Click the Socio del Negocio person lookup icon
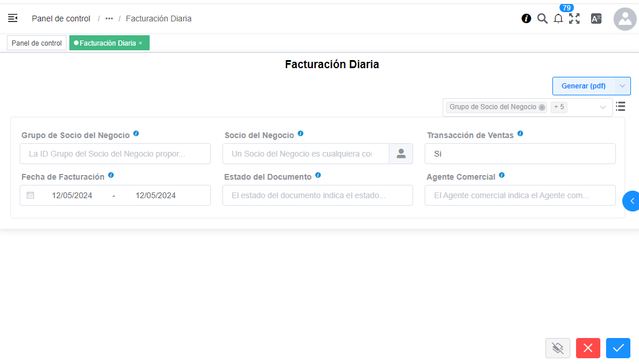Screen dimensions: 639x364 coord(401,154)
